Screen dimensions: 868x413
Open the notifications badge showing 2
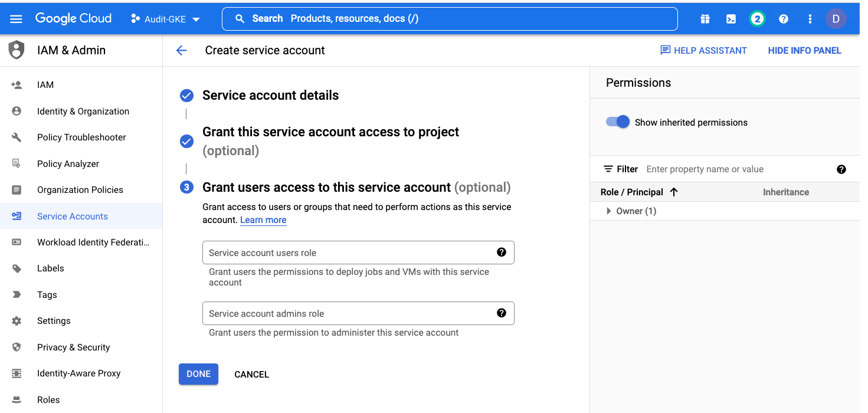pos(757,19)
